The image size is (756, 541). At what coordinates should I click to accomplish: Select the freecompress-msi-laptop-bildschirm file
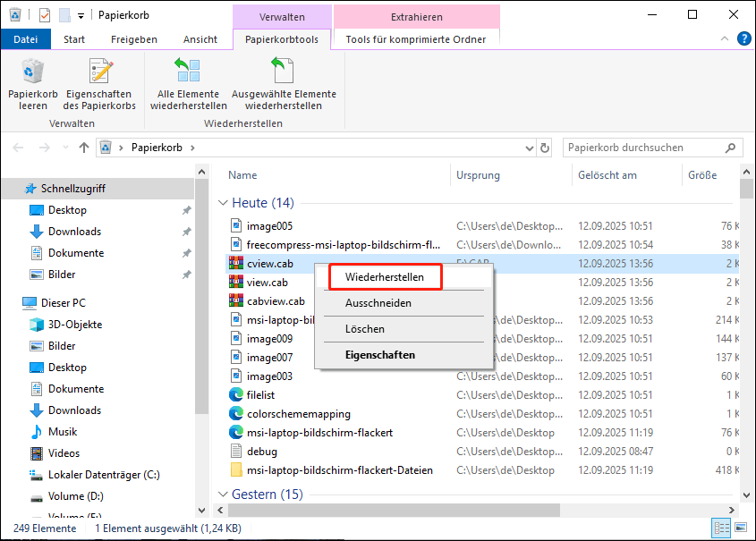pyautogui.click(x=344, y=245)
